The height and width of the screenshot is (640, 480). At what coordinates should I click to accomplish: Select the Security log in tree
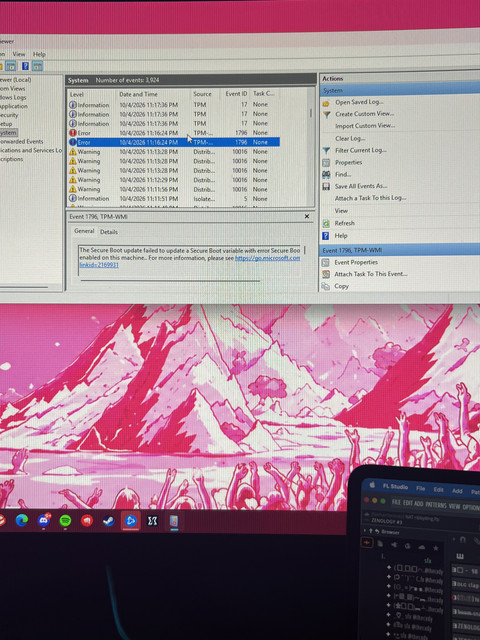[x=9, y=115]
